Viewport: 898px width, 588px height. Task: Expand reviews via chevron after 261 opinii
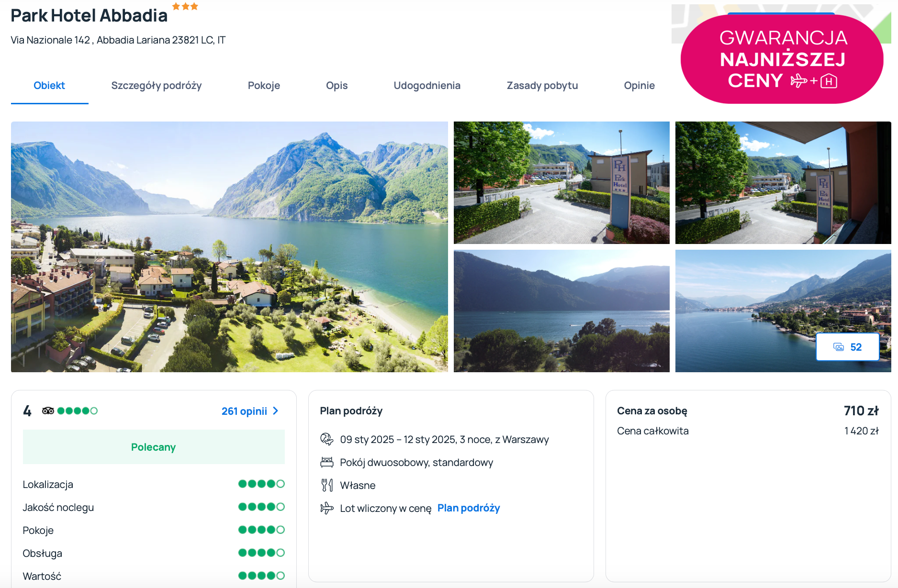[x=276, y=411]
